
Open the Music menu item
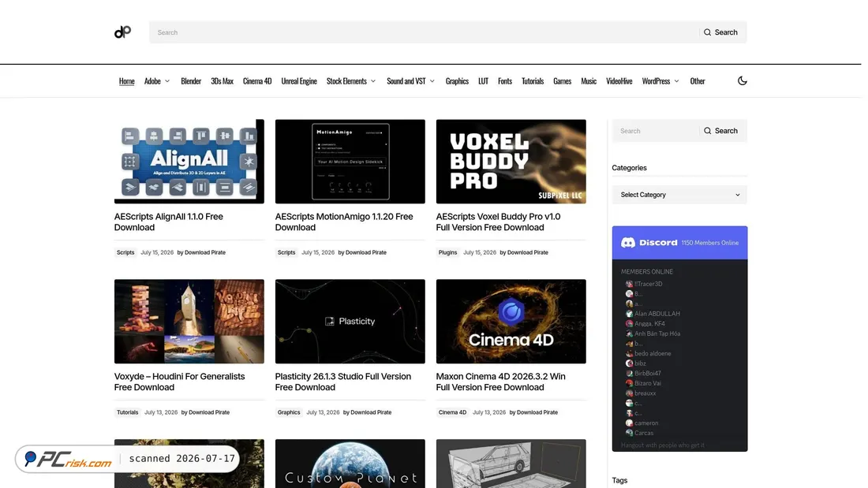[x=589, y=81]
